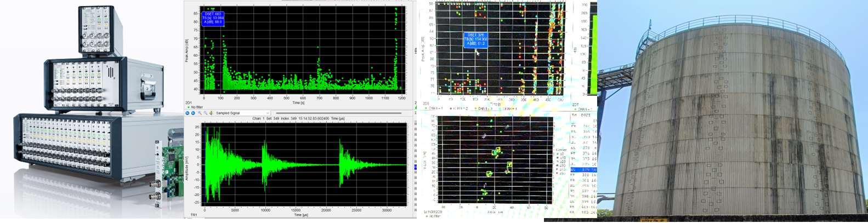Click the speaker audio icon in the waveform toolbar

[x=211, y=113]
